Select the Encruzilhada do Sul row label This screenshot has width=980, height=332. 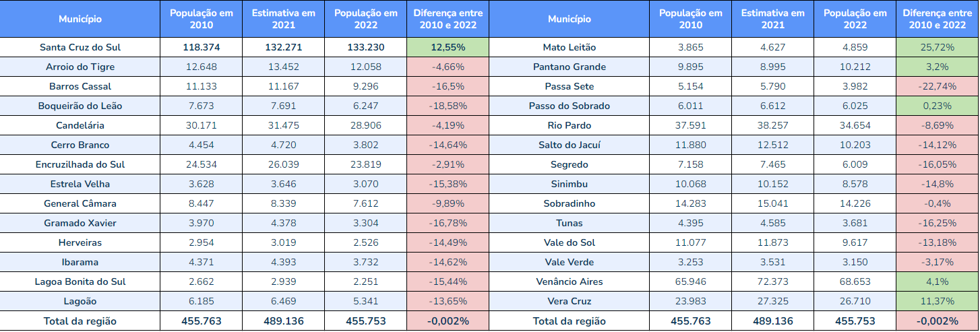coord(80,164)
